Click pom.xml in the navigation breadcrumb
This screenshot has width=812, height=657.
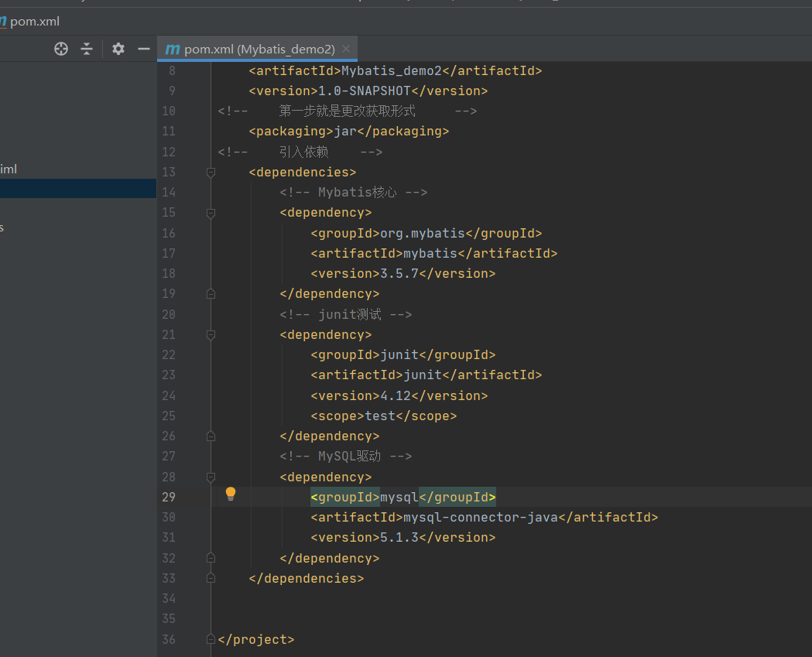pos(34,22)
